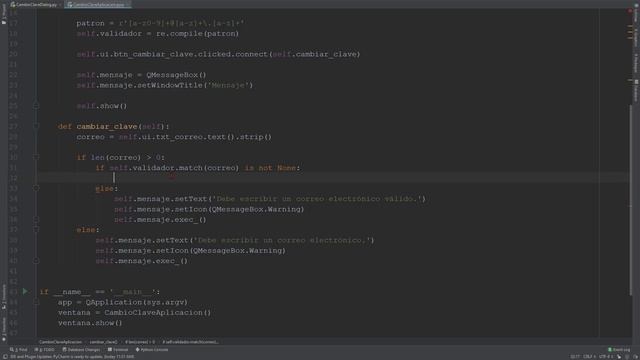
Task: Click the IDE update notification message
Action: point(73,357)
